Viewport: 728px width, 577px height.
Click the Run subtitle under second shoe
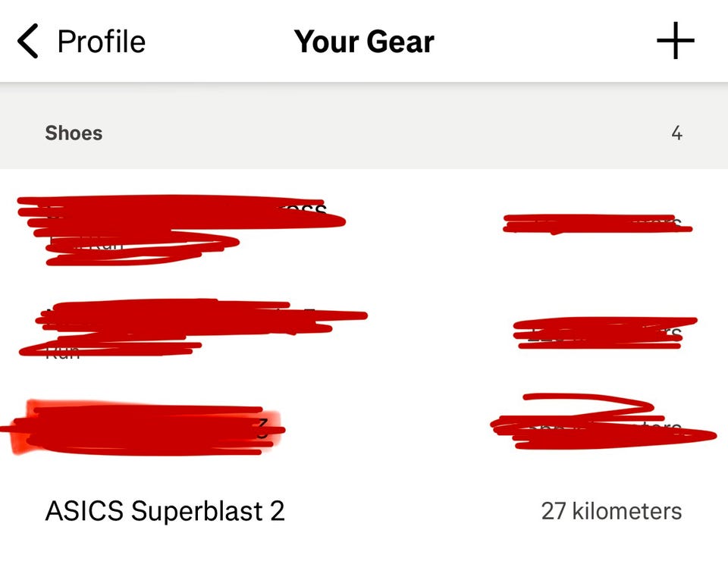click(x=62, y=352)
